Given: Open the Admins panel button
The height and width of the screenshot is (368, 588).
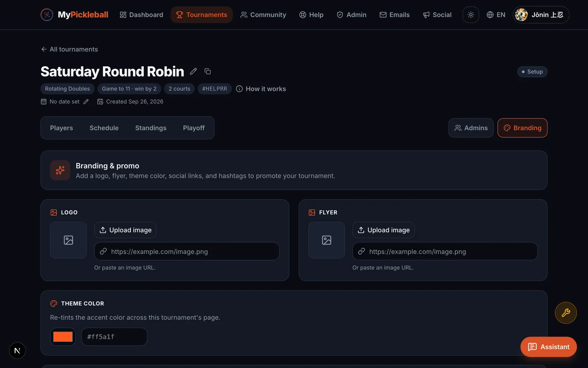Looking at the screenshot, I should click(x=471, y=128).
